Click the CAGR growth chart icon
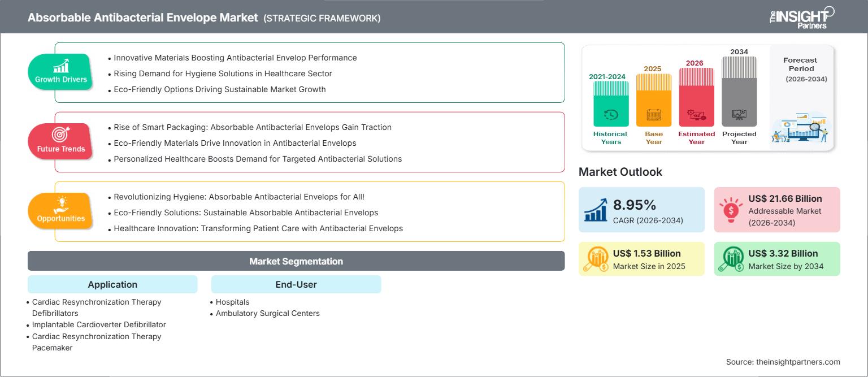This screenshot has width=868, height=377. [x=596, y=209]
